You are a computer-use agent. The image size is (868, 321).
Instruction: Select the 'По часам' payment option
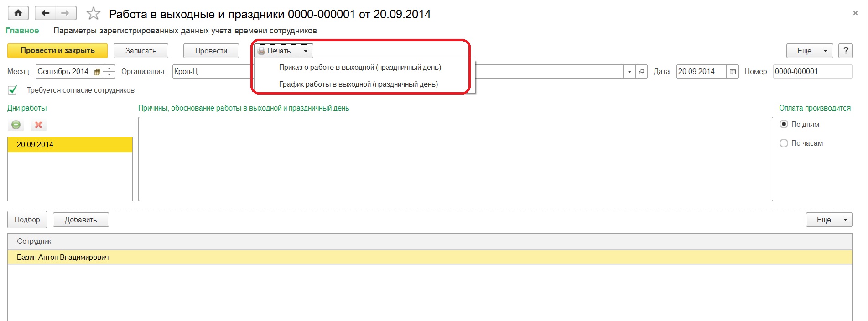(784, 143)
